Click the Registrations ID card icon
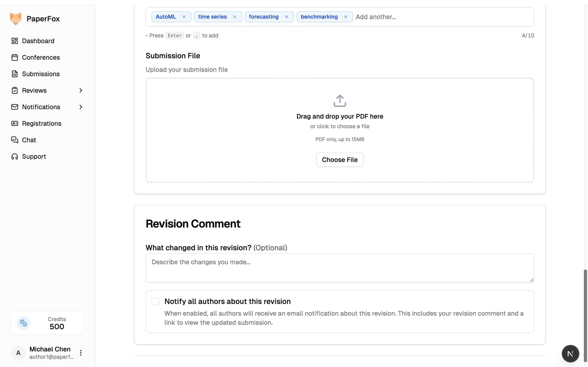Image resolution: width=588 pixels, height=367 pixels. coord(14,123)
